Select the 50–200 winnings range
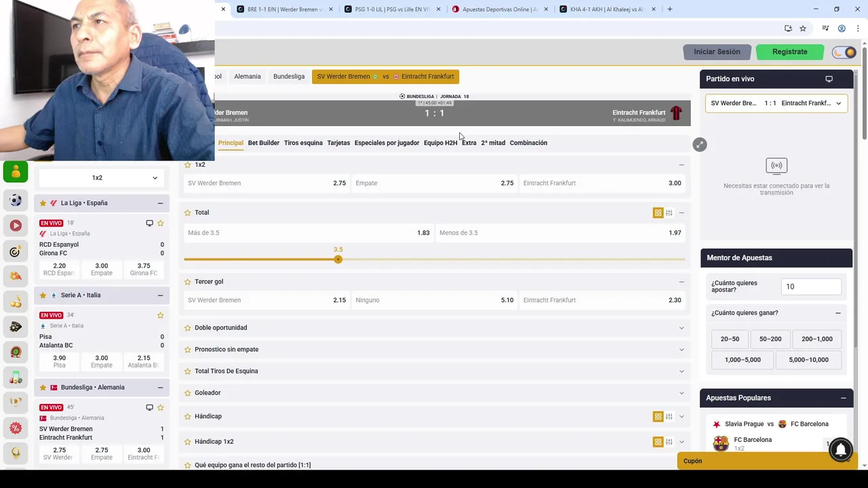The height and width of the screenshot is (488, 868). tap(770, 339)
